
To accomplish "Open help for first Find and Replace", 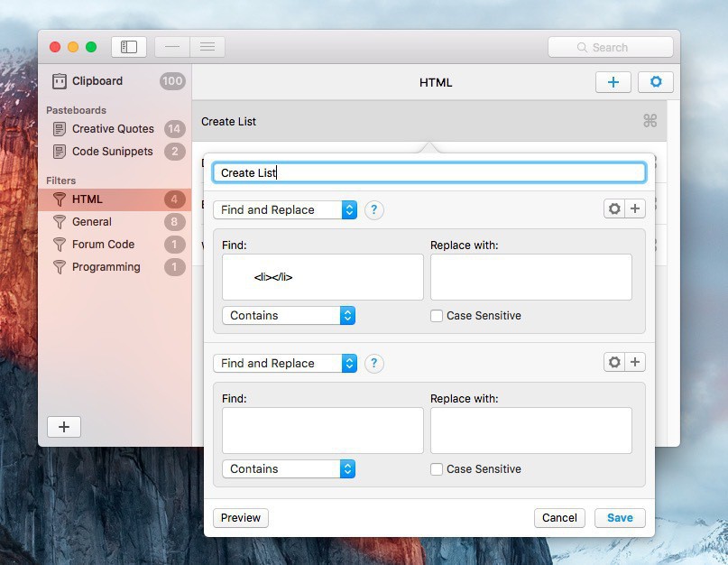I will pyautogui.click(x=373, y=209).
